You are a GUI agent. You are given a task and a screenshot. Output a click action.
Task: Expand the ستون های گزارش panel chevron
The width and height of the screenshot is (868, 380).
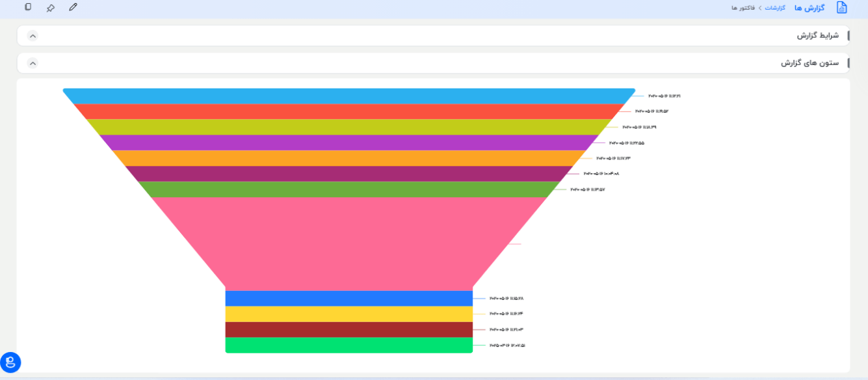pos(33,63)
